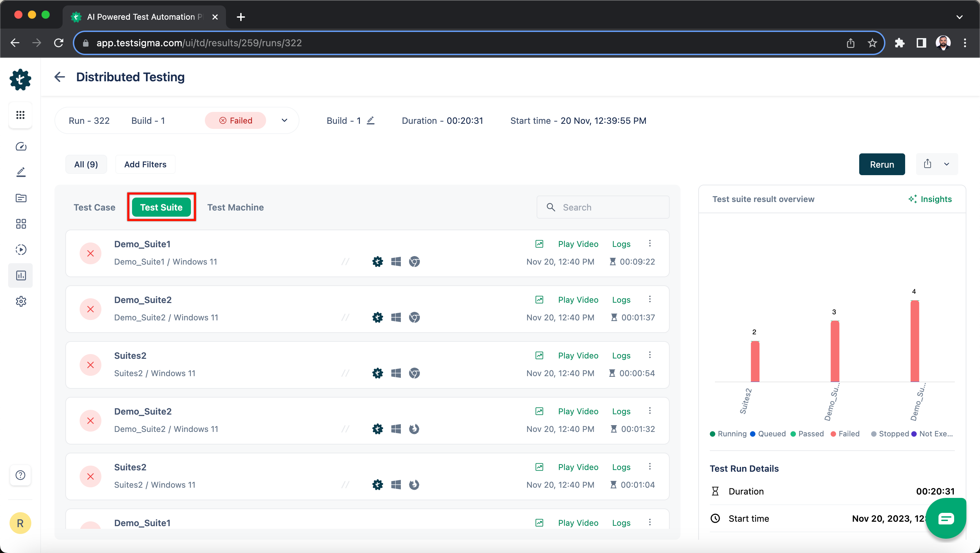
Task: Open the help question mark icon
Action: coord(20,475)
